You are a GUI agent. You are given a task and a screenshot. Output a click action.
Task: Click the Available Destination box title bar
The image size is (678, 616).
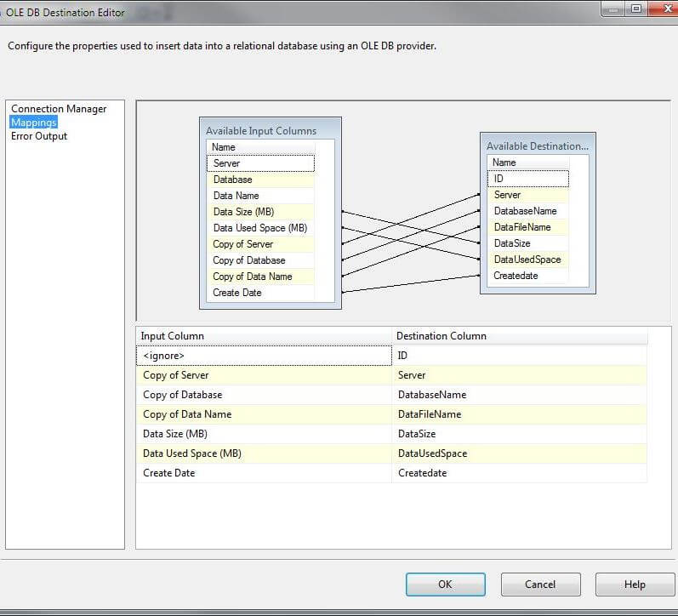click(538, 145)
